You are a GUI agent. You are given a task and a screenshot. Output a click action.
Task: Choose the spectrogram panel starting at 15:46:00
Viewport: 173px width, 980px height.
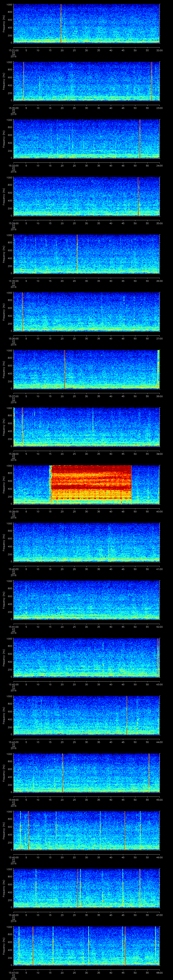[86, 888]
